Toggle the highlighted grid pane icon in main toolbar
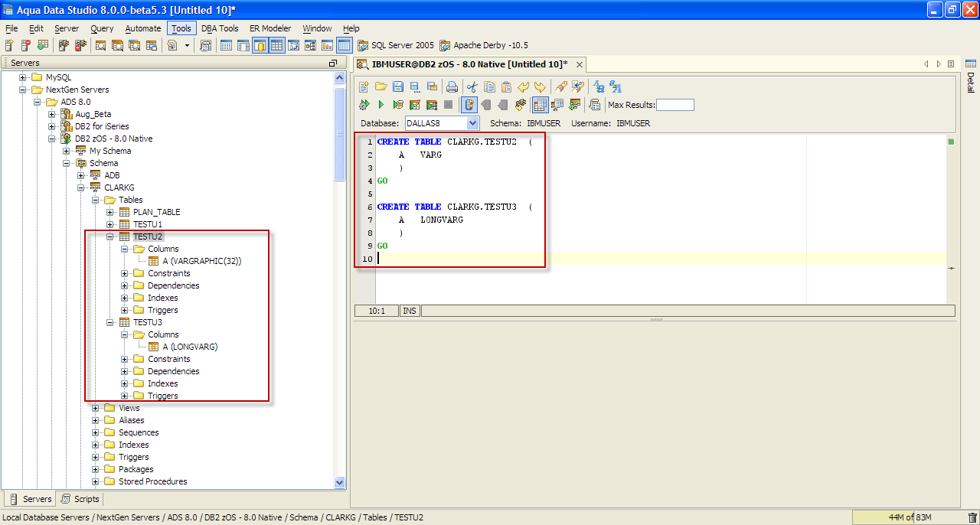This screenshot has width=980, height=525. (x=276, y=46)
